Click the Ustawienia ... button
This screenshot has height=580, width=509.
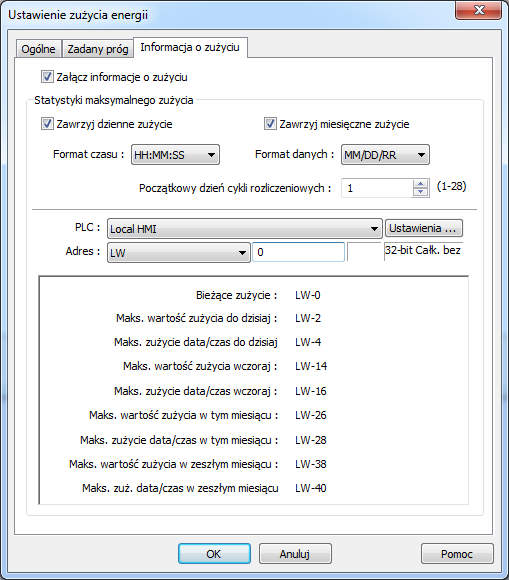coord(424,228)
